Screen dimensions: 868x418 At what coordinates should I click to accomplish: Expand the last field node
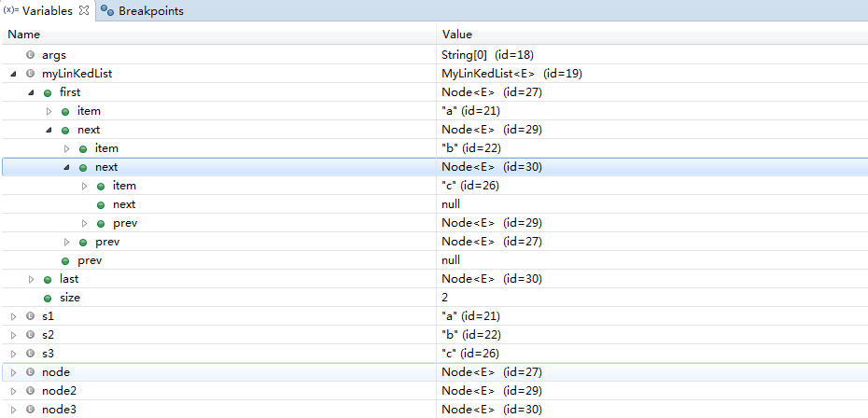click(x=32, y=279)
